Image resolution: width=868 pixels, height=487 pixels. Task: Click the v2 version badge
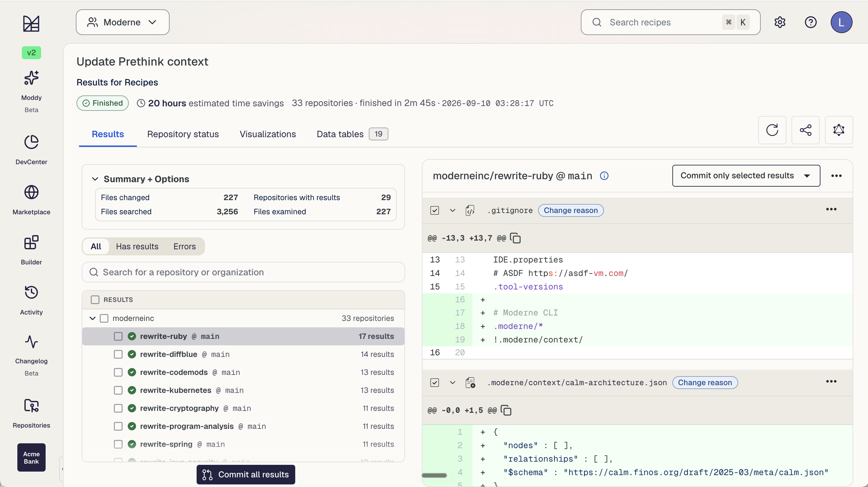click(x=31, y=53)
